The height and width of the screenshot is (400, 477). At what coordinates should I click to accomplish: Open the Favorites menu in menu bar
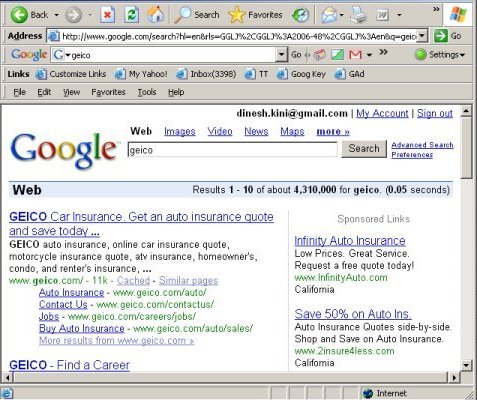point(108,92)
